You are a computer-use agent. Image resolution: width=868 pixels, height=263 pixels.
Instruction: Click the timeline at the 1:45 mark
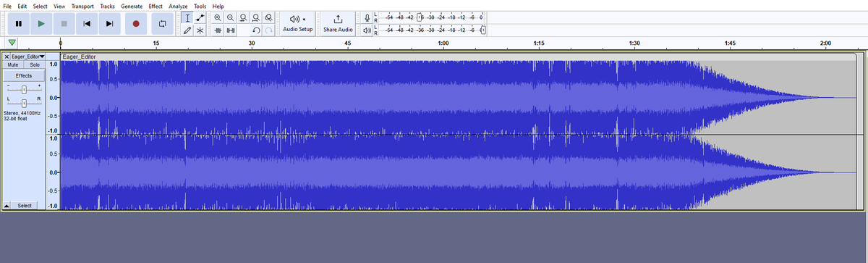(x=730, y=44)
